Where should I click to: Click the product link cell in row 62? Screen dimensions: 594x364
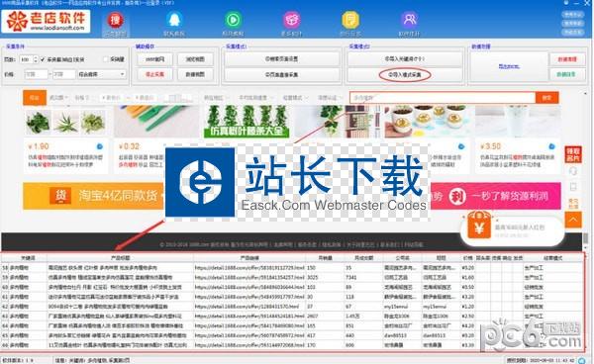click(x=249, y=307)
